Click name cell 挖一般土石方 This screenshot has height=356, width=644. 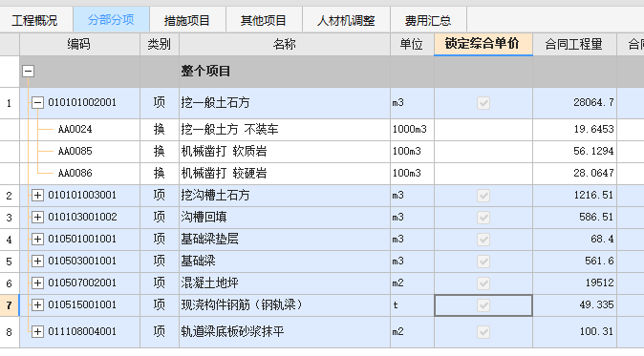tap(284, 103)
